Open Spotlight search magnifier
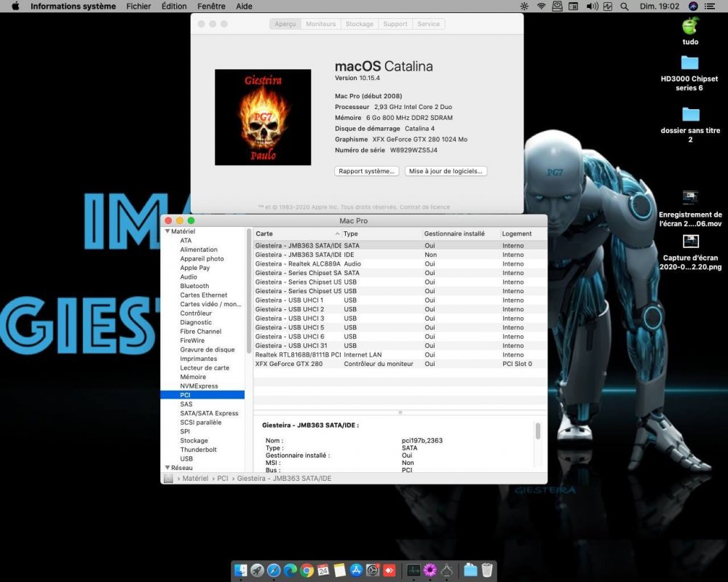728x582 pixels. pos(625,6)
